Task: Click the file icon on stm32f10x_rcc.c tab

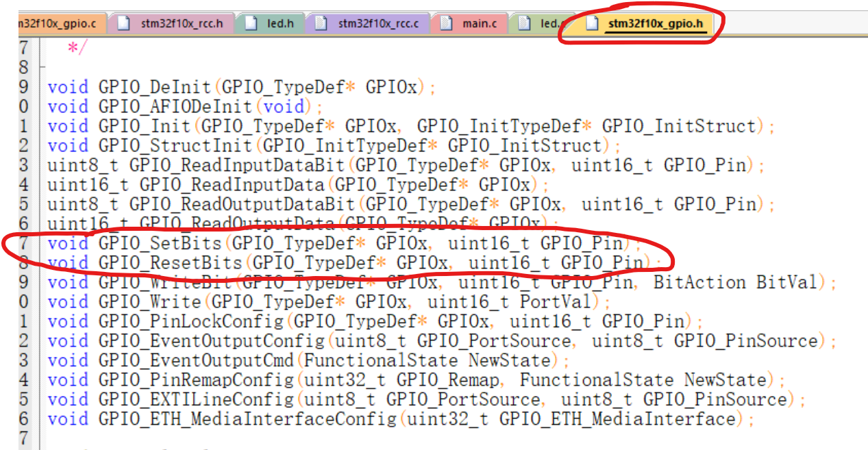Action: (321, 24)
